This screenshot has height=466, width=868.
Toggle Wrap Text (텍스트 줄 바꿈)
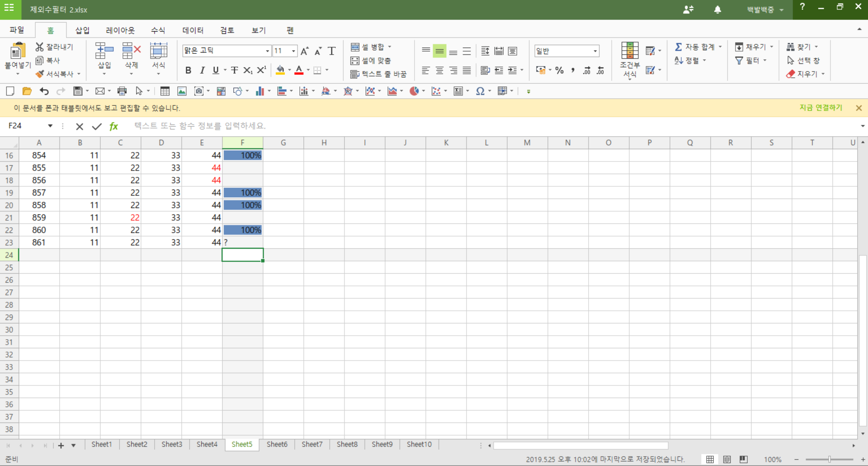378,74
